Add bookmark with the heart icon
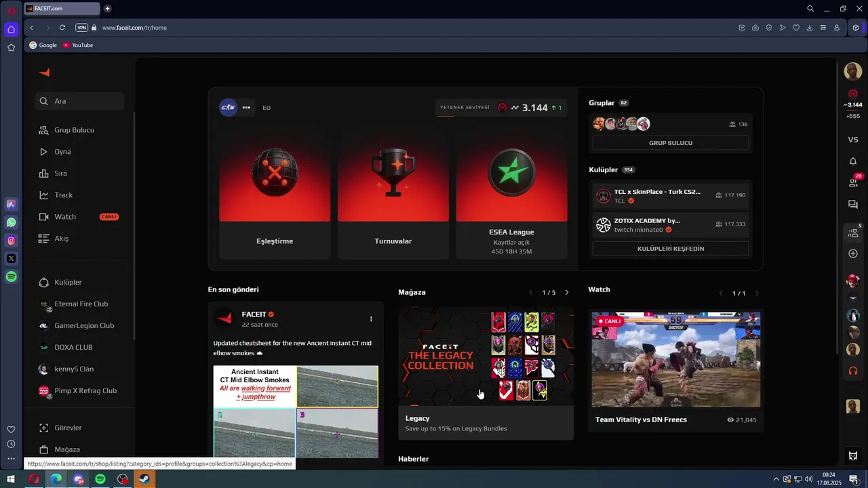 click(x=796, y=28)
